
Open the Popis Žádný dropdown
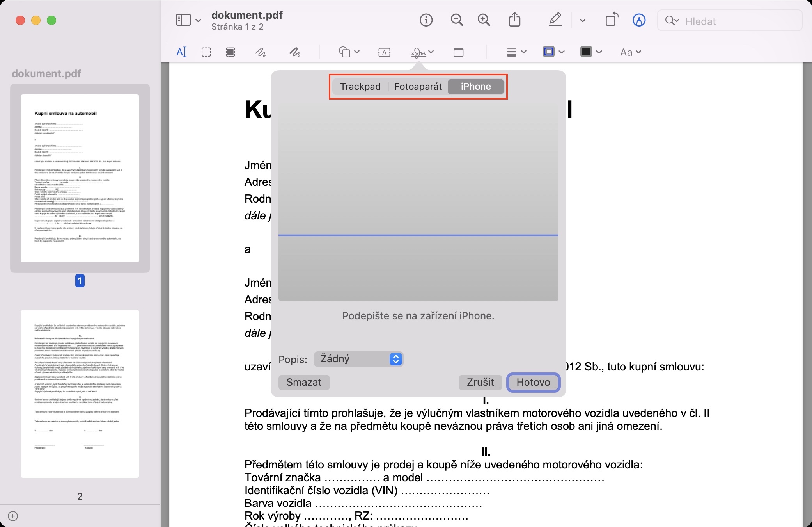coord(358,359)
